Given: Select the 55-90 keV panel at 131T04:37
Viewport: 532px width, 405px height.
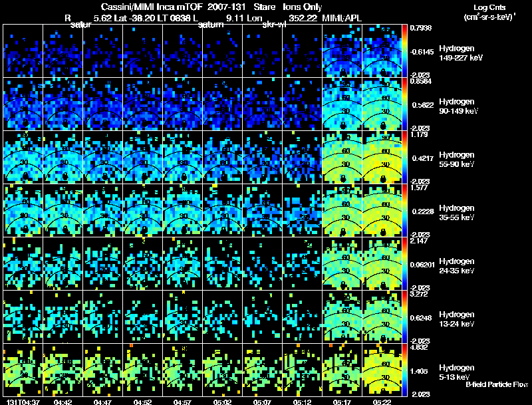Looking at the screenshot, I should [x=23, y=158].
